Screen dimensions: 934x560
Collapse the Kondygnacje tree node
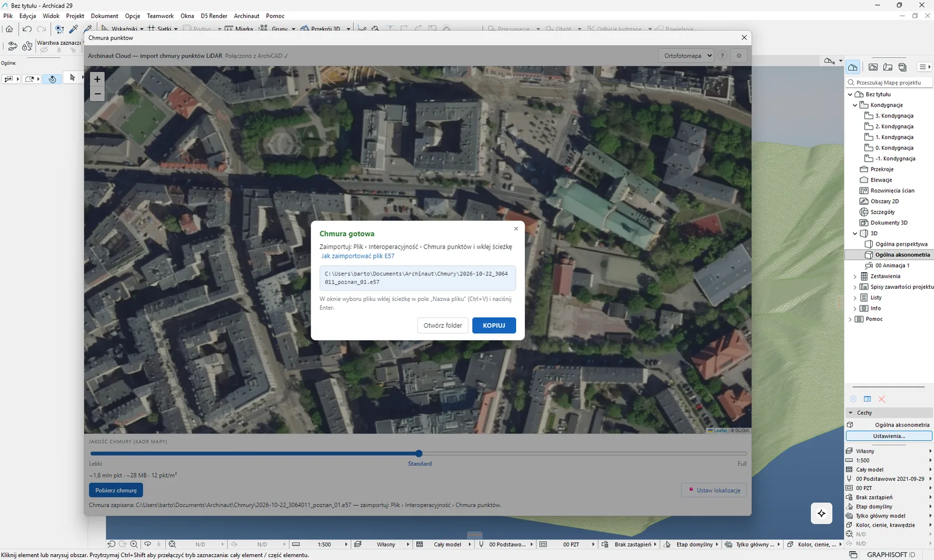tap(855, 105)
